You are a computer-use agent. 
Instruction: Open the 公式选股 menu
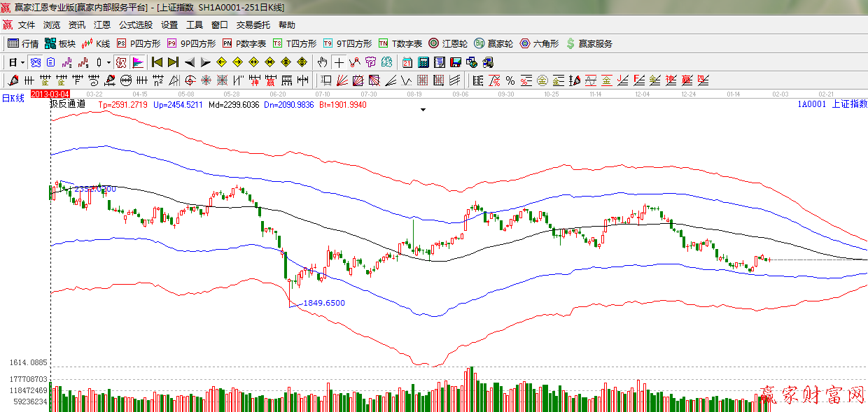point(135,25)
